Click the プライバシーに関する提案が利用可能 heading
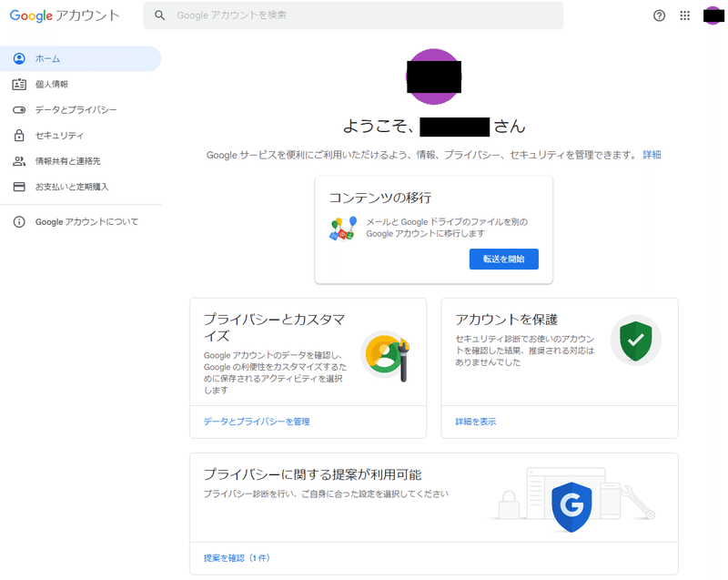This screenshot has height=580, width=728. tap(312, 474)
